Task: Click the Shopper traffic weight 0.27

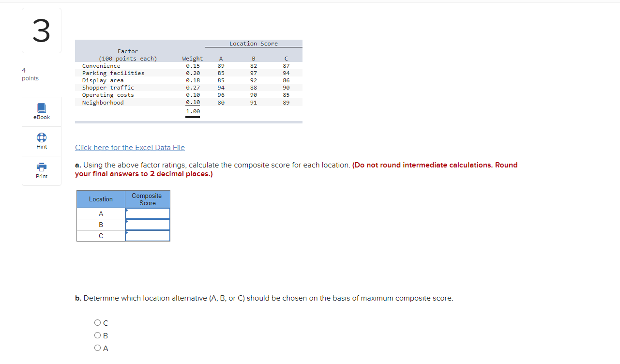Action: tap(193, 88)
